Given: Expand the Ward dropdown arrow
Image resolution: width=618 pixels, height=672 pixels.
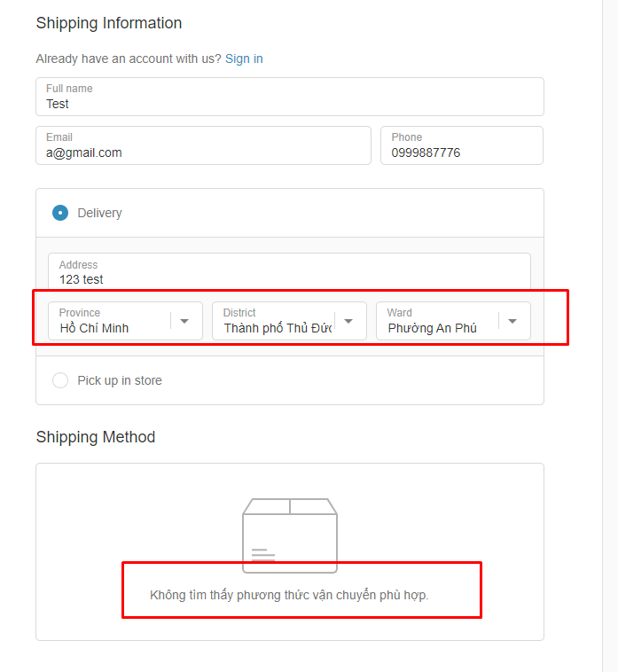Looking at the screenshot, I should coord(512,321).
